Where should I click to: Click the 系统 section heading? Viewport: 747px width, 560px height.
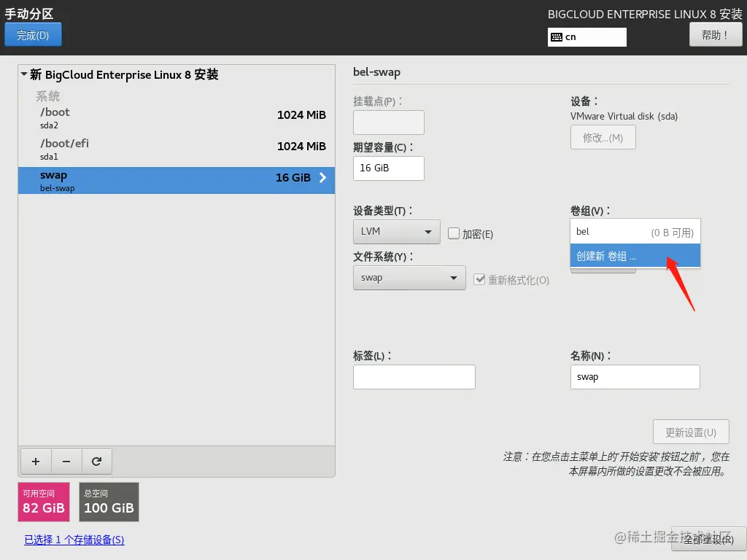pyautogui.click(x=47, y=96)
